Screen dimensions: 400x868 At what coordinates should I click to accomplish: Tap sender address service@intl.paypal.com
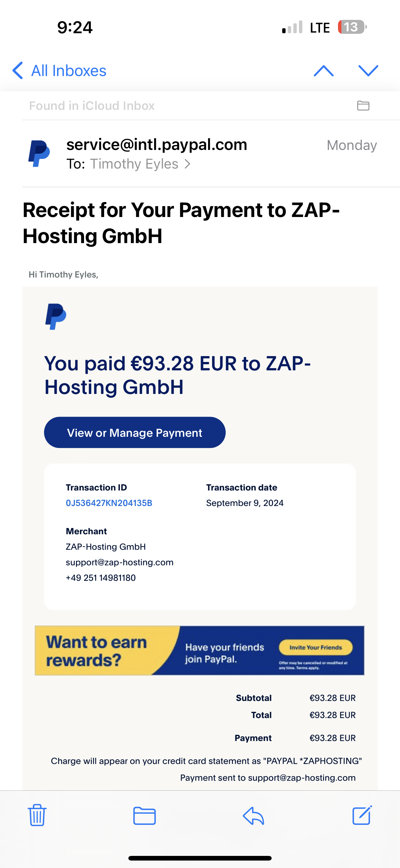[x=157, y=145]
